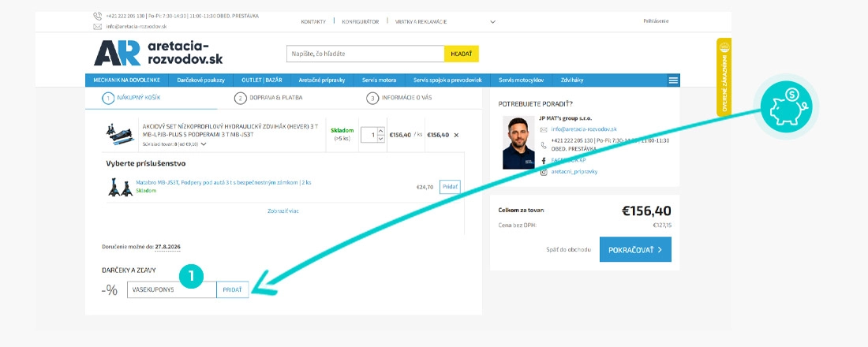The height and width of the screenshot is (347, 868).
Task: Click the Skladom (>5 ks) stock status
Action: point(342,135)
